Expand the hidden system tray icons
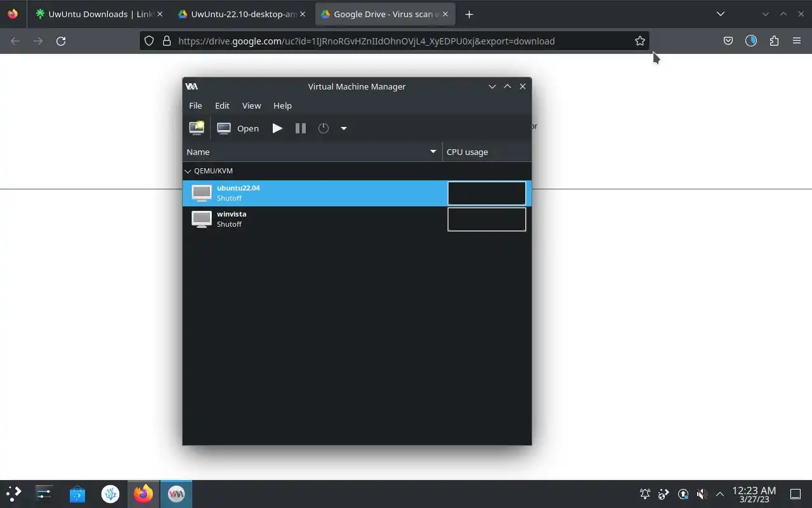Screen dimensions: 812x508 tap(720, 494)
